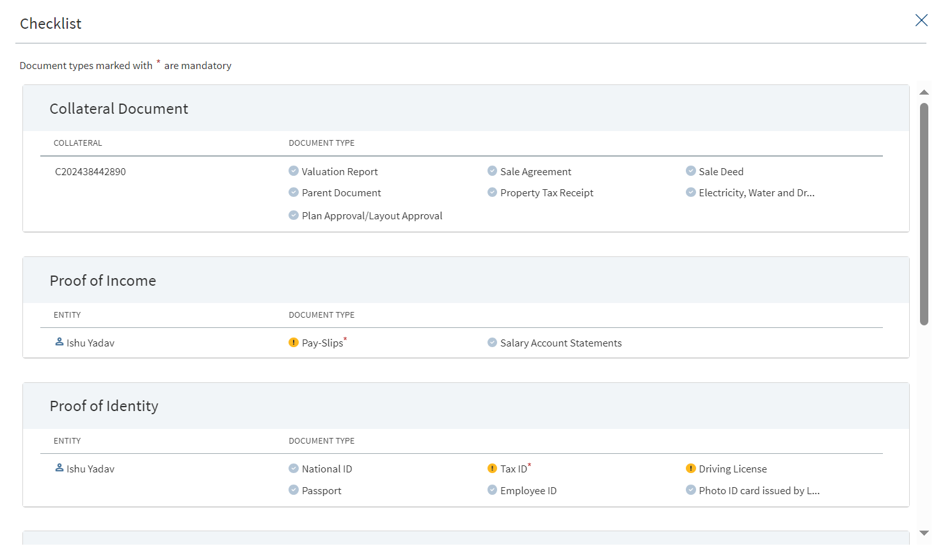Click the check icon beside Sale Agreement
Viewport: 936px width, 560px height.
[x=492, y=171]
